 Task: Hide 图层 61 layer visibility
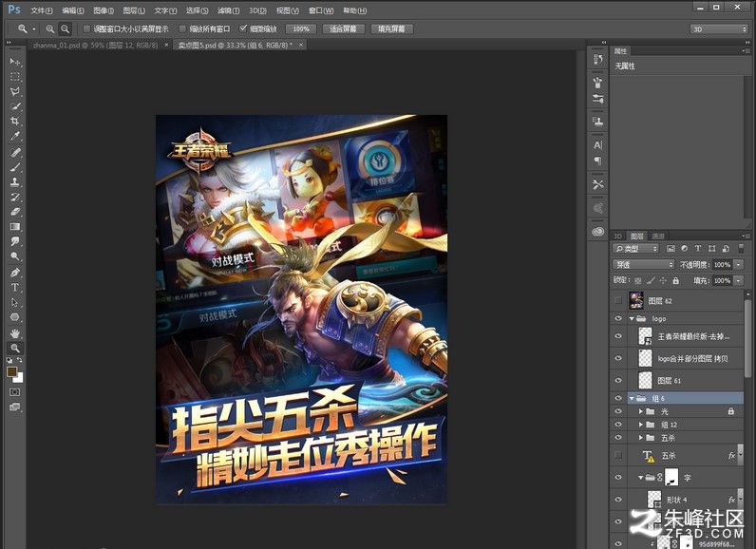tap(618, 380)
